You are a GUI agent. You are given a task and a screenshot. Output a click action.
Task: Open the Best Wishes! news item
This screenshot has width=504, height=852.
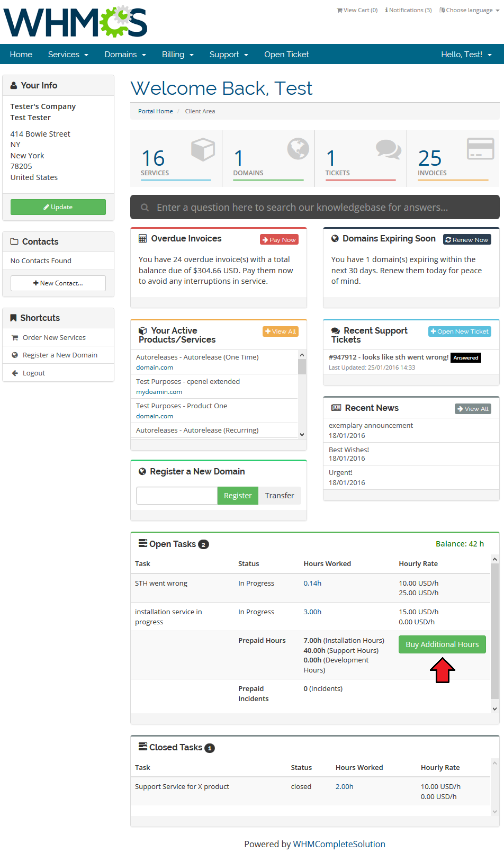(x=349, y=450)
